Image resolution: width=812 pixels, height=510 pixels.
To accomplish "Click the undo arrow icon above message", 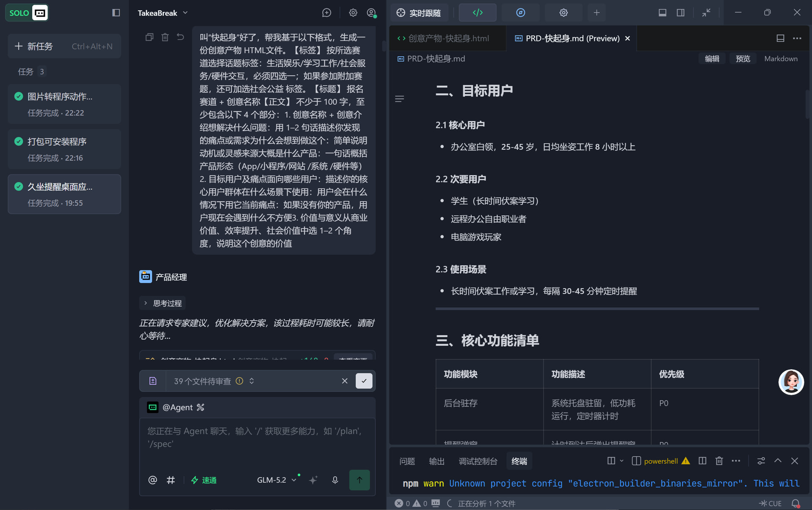I will point(181,37).
